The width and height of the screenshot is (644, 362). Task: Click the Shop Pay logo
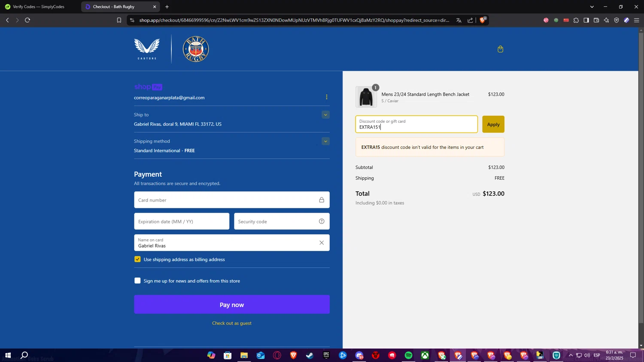148,87
